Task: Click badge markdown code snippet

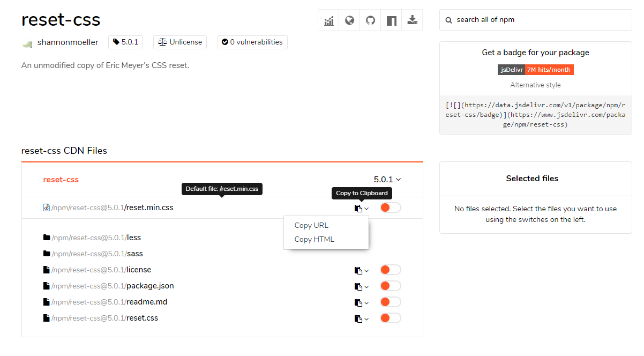Action: [535, 115]
